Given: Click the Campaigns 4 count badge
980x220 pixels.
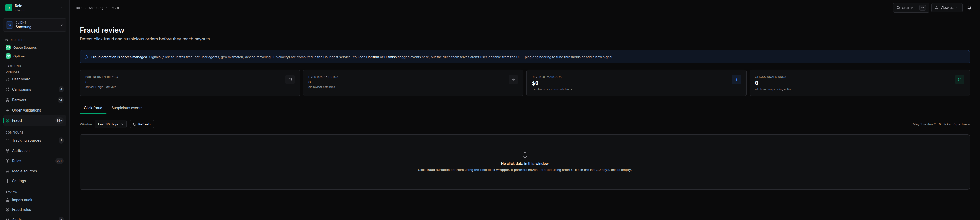Looking at the screenshot, I should [x=61, y=89].
